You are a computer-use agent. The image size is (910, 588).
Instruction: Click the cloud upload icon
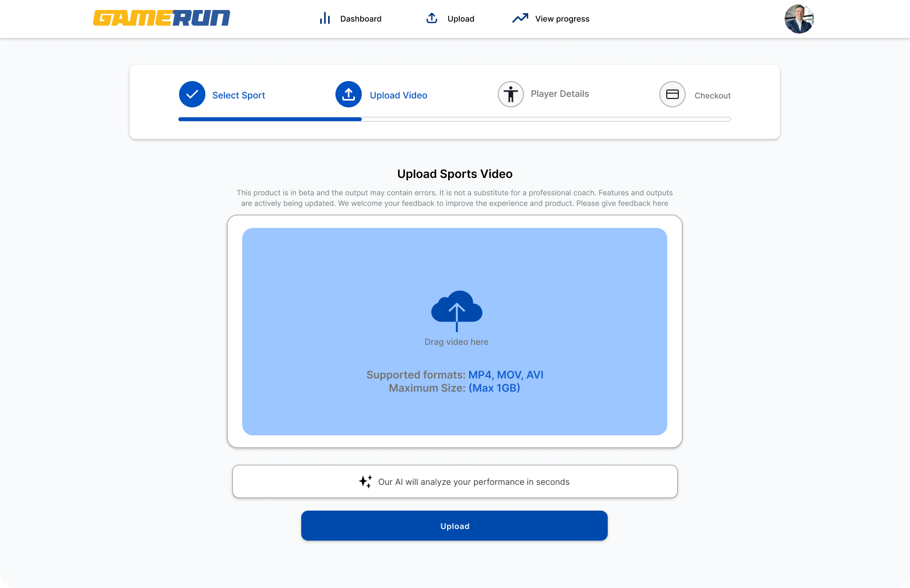[x=457, y=311]
